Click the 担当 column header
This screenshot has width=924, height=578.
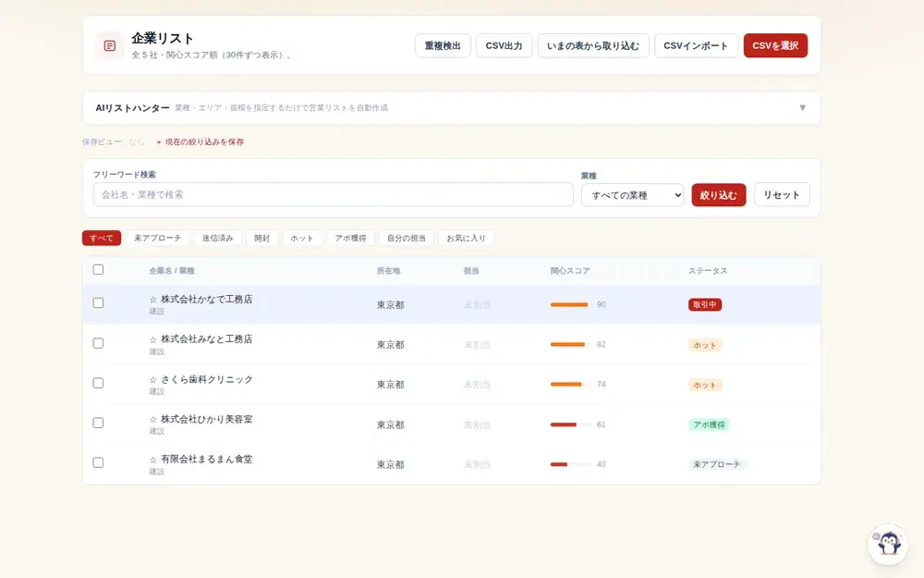pyautogui.click(x=471, y=271)
